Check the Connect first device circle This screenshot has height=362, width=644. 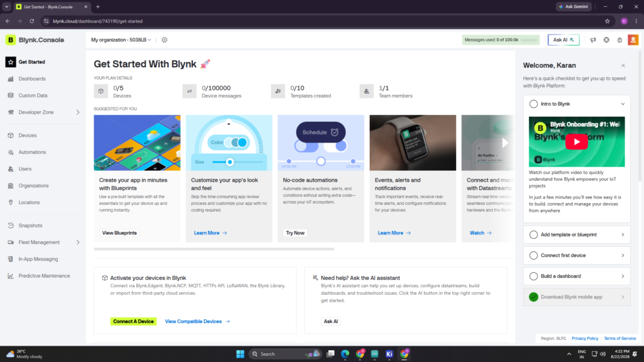tap(533, 255)
